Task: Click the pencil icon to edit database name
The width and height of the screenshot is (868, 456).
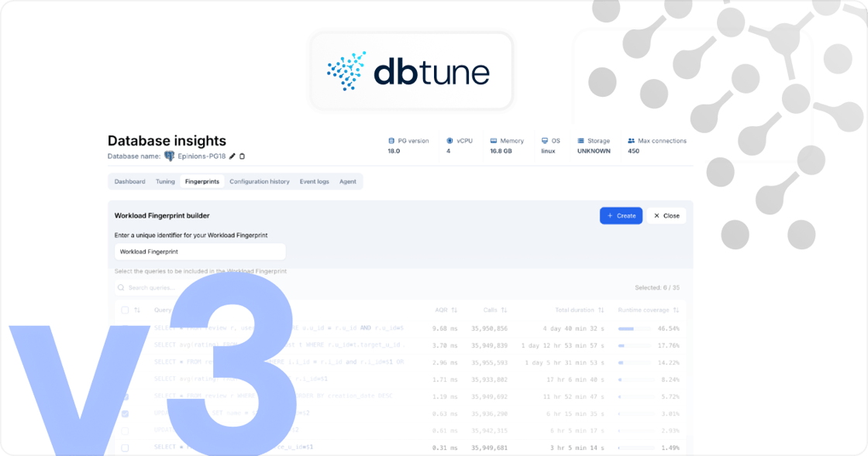Action: tap(232, 156)
